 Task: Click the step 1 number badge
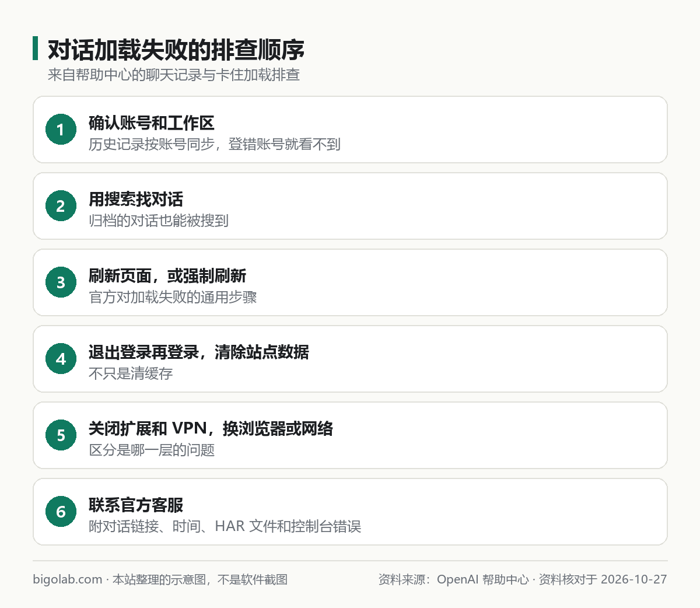tap(61, 130)
